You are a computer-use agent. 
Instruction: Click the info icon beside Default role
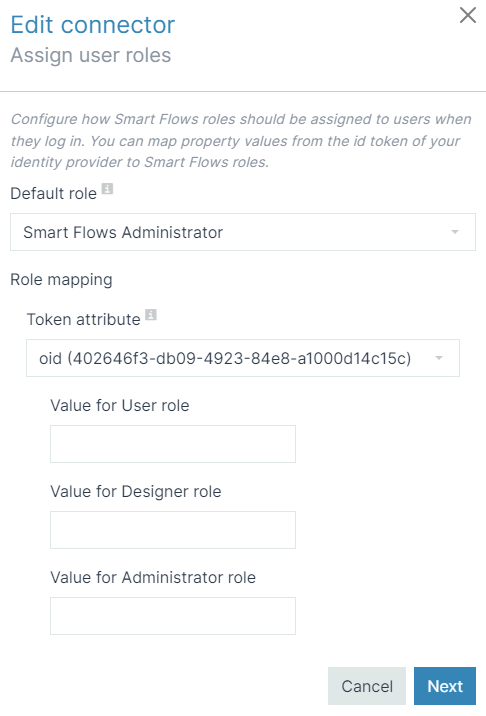click(x=107, y=189)
